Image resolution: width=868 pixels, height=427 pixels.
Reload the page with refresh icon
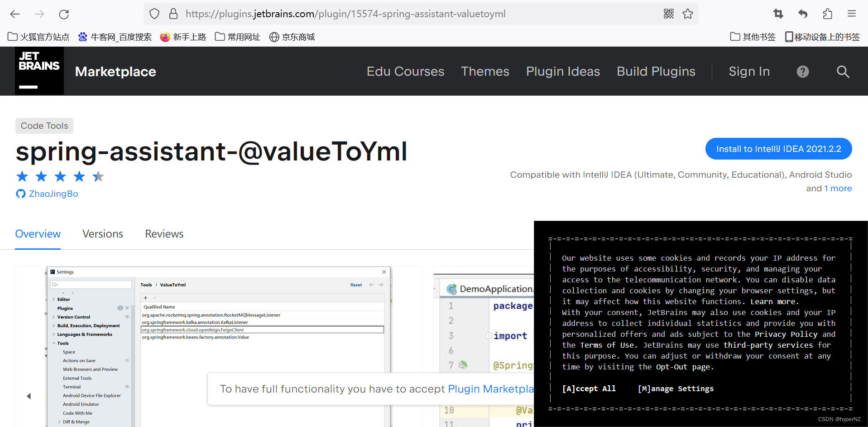click(x=64, y=14)
